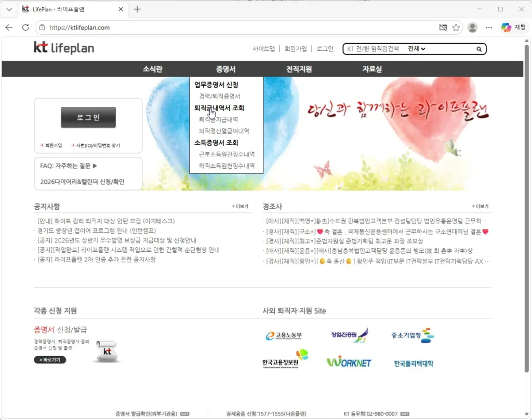Select 퇴직정산월급여내역 menu entry

click(x=224, y=131)
